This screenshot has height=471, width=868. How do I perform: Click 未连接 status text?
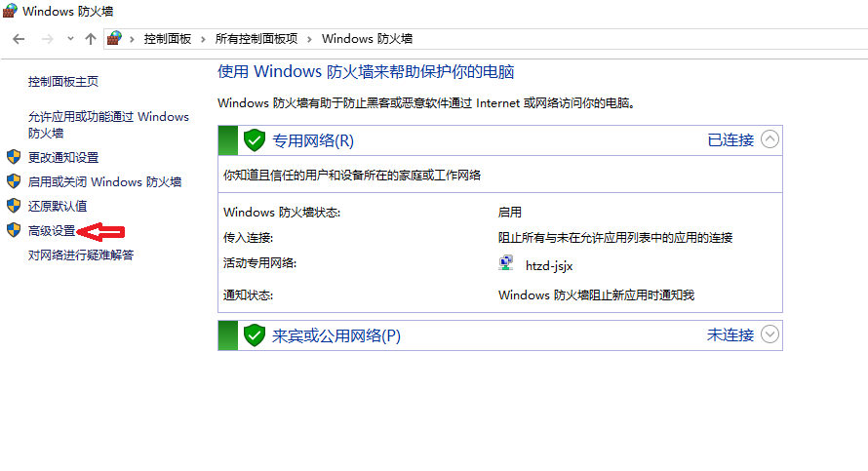coord(730,335)
